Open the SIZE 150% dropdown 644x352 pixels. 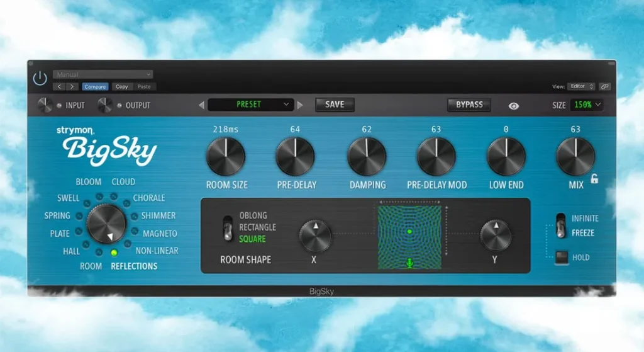pyautogui.click(x=587, y=105)
